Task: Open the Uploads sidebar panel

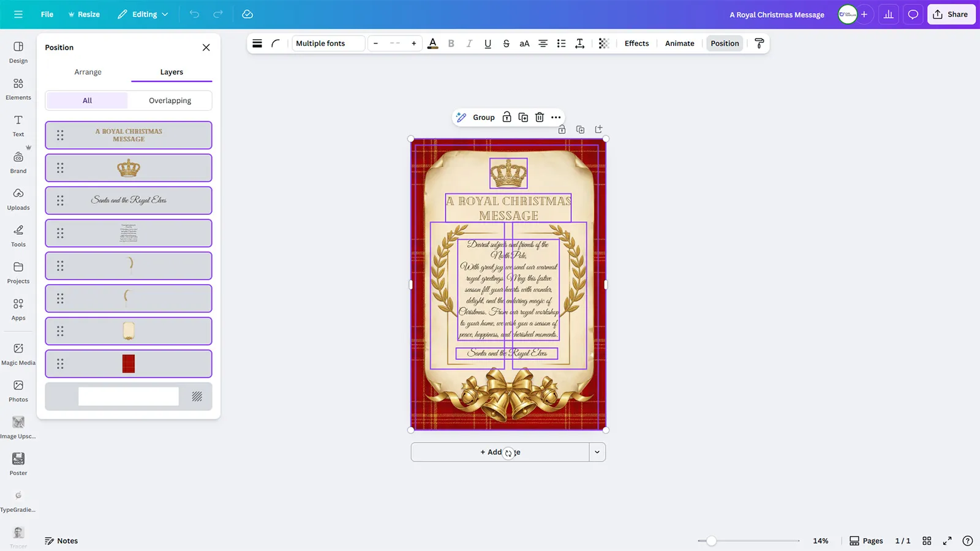Action: 18,199
